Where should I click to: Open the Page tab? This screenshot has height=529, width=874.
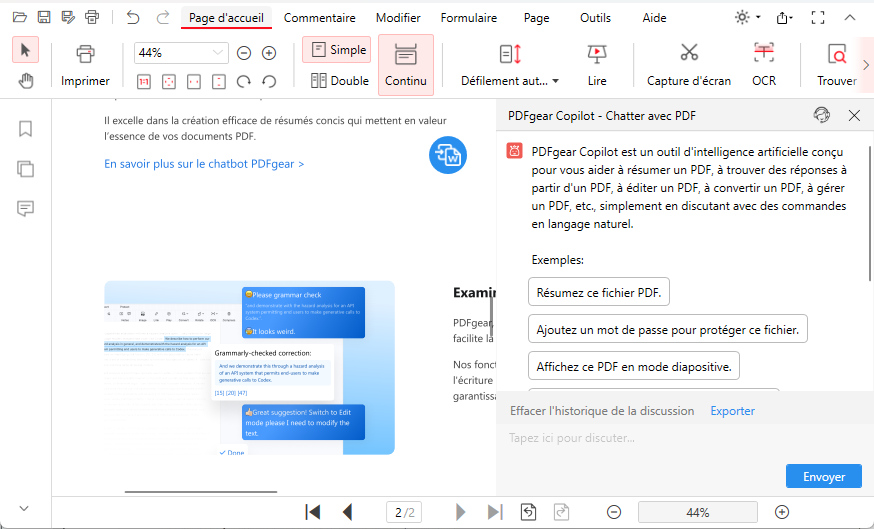pyautogui.click(x=536, y=18)
